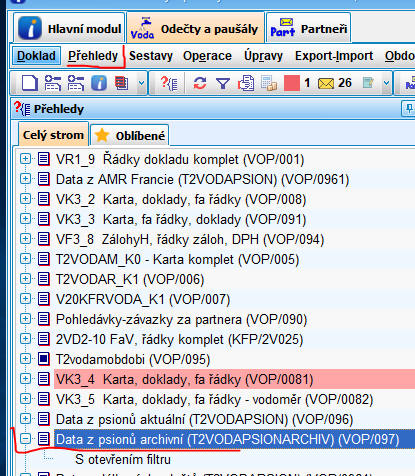The height and width of the screenshot is (476, 415).
Task: Expand T2vodamobdobi node
Action: (x=25, y=359)
